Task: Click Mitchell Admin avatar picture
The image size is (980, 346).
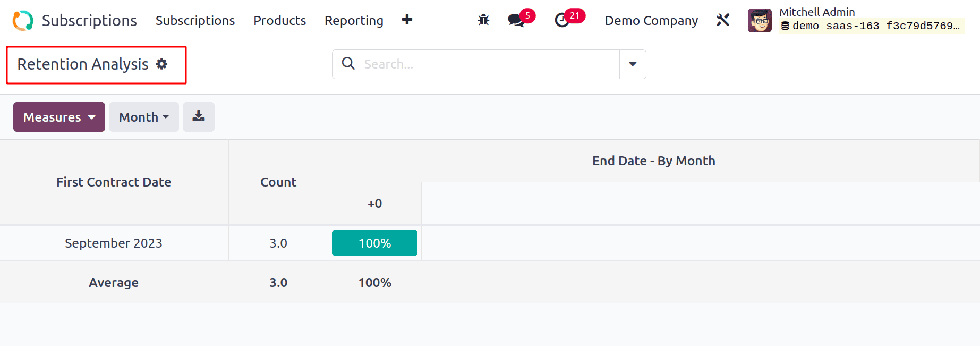Action: tap(760, 21)
